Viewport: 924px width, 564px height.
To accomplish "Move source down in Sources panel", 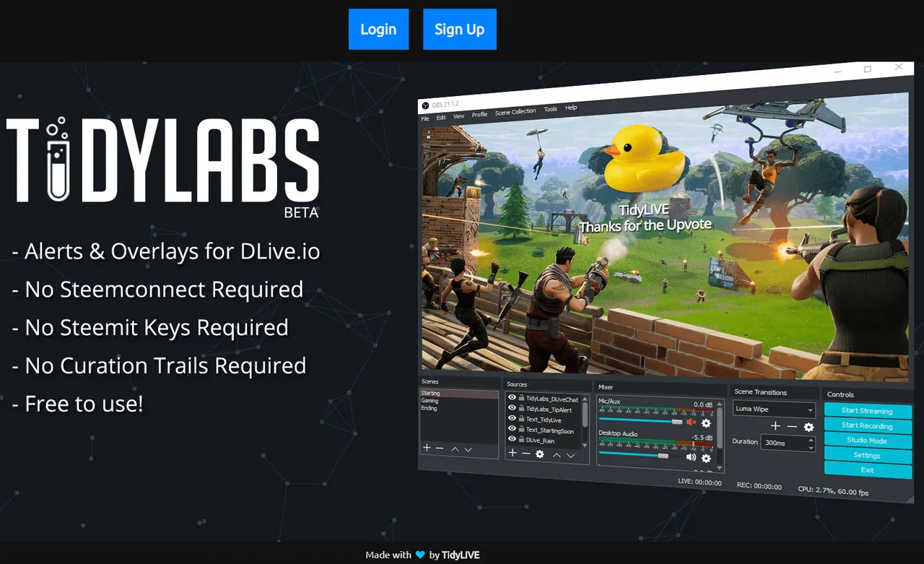I will [x=571, y=456].
